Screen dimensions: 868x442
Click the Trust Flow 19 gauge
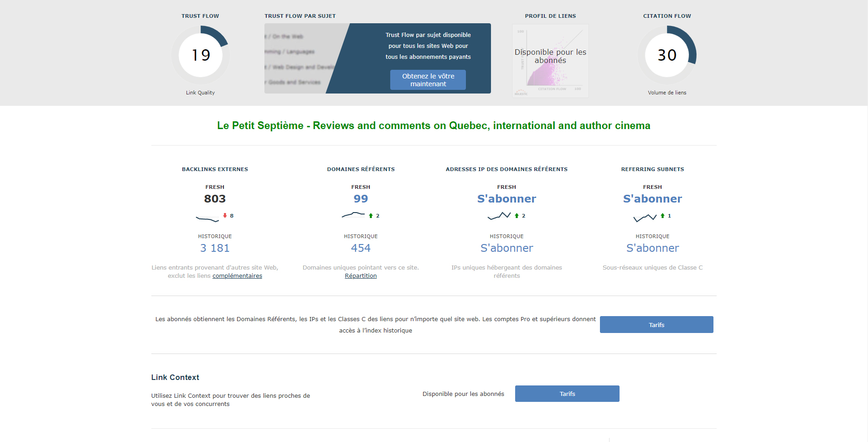tap(201, 55)
